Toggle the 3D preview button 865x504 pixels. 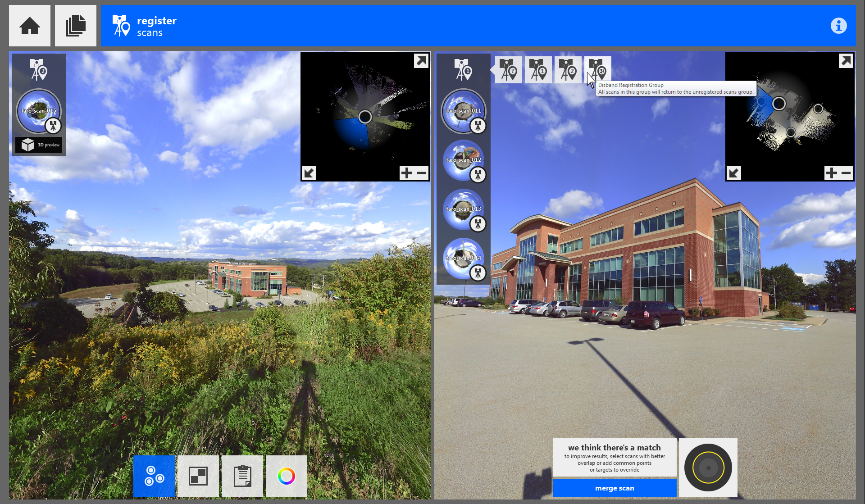point(39,145)
